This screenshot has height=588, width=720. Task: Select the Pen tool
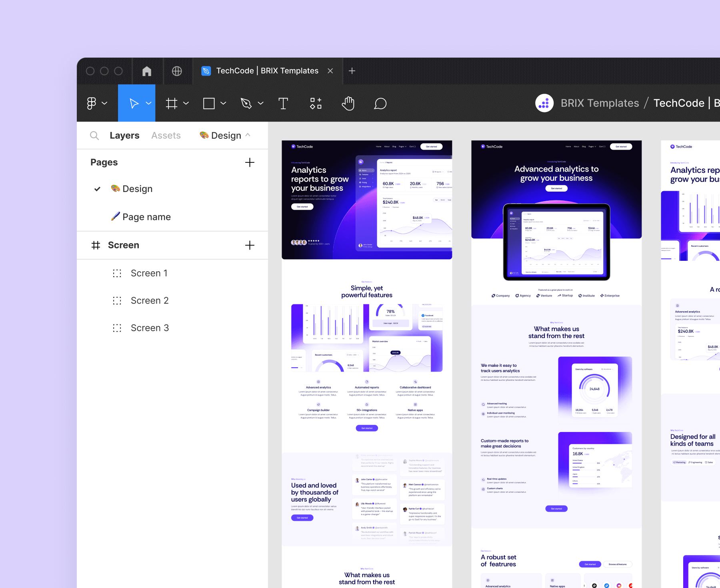pyautogui.click(x=247, y=103)
